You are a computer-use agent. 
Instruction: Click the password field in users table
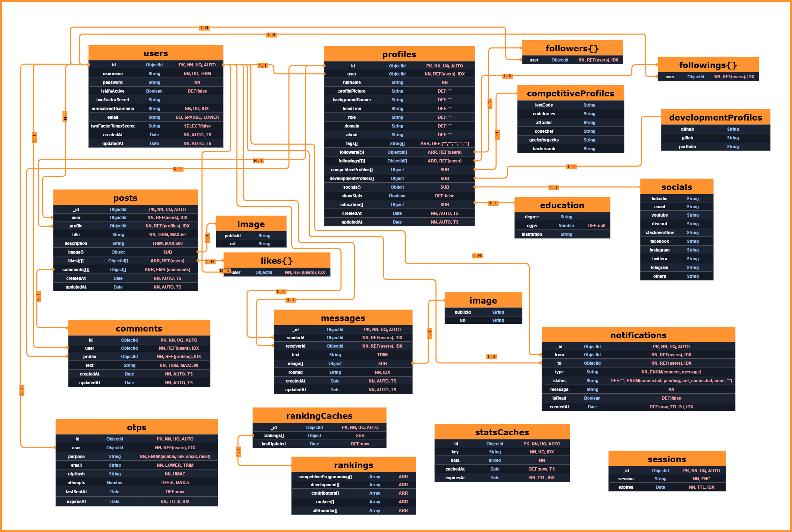(x=156, y=82)
